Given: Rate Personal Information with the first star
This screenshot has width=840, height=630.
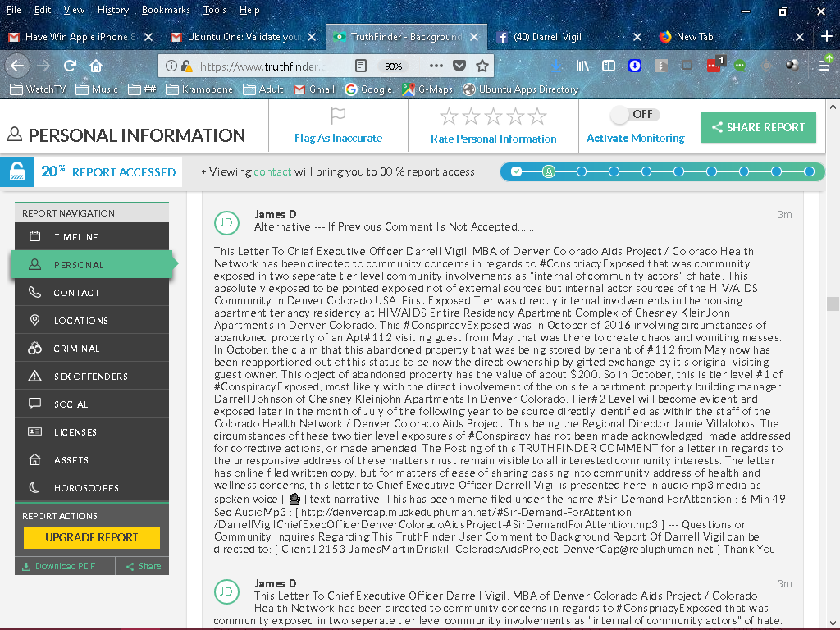Looking at the screenshot, I should coord(449,116).
